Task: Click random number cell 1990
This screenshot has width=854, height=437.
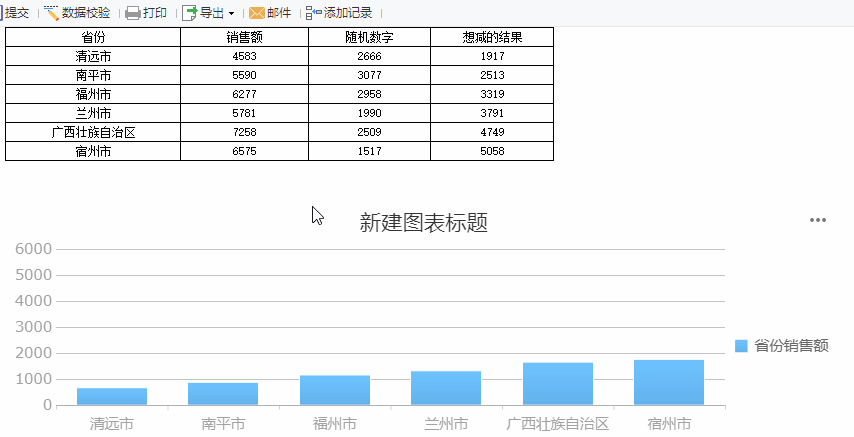Action: coord(369,113)
